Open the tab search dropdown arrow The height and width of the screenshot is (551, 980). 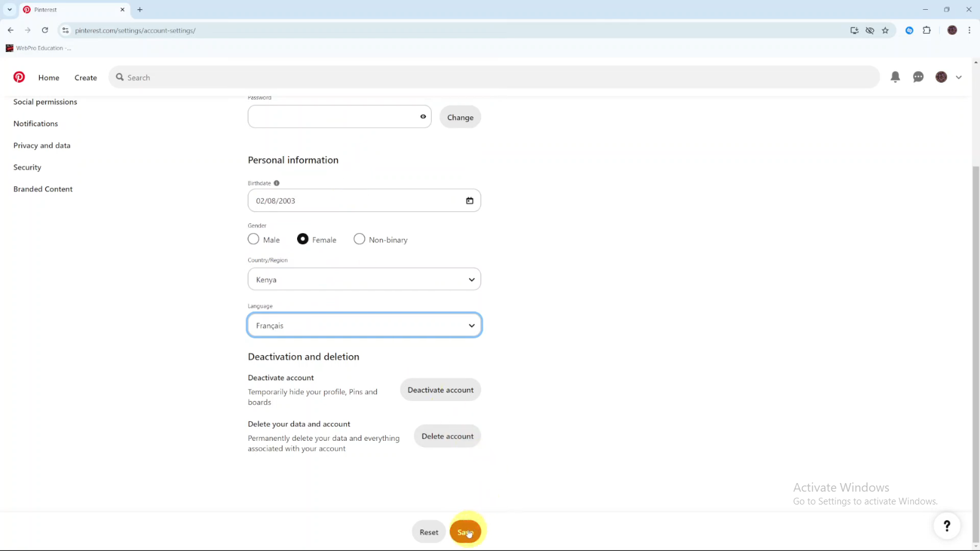pos(9,10)
